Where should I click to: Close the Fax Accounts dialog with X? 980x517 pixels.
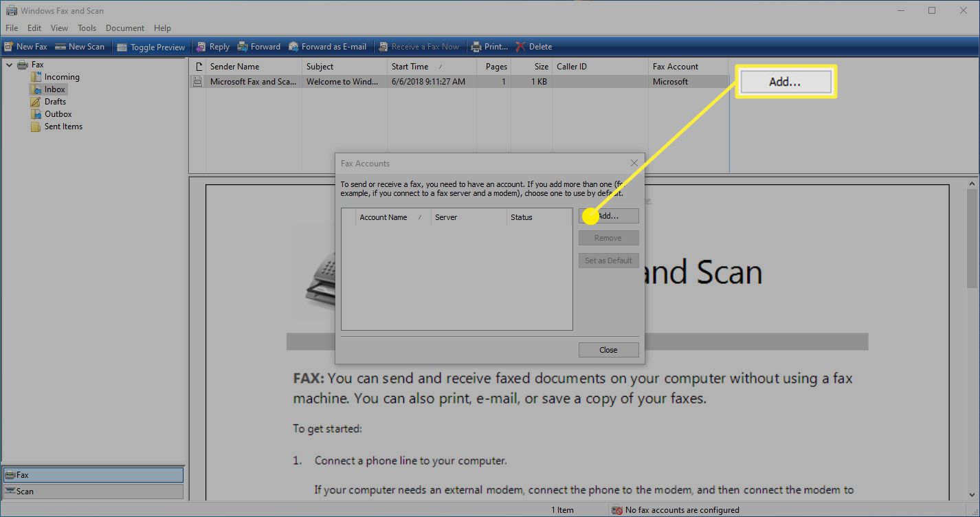[634, 163]
